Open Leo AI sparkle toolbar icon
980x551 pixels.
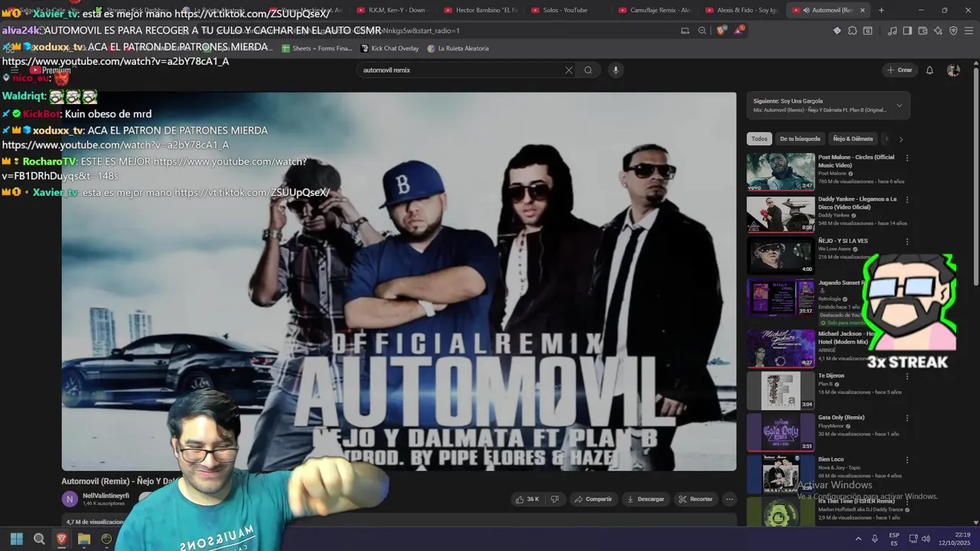click(938, 31)
